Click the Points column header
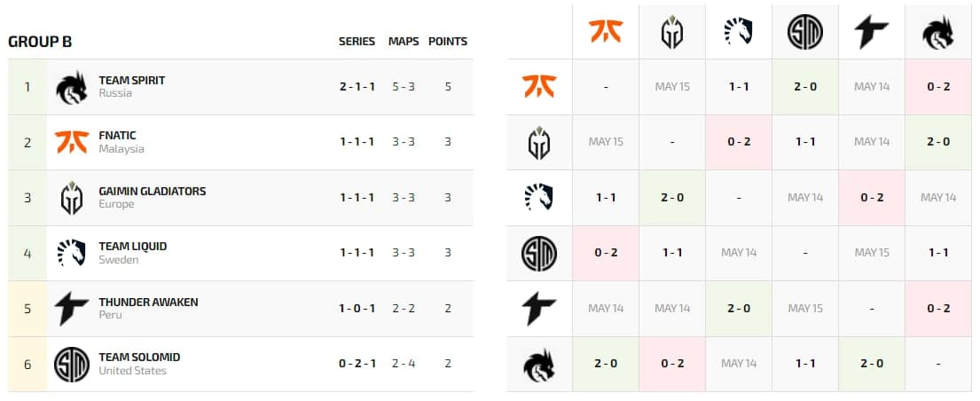 tap(448, 41)
